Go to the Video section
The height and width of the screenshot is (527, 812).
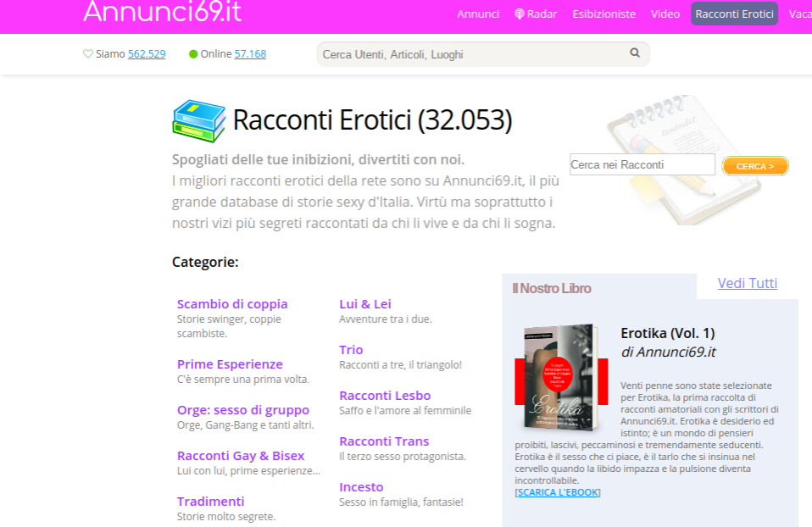[665, 14]
